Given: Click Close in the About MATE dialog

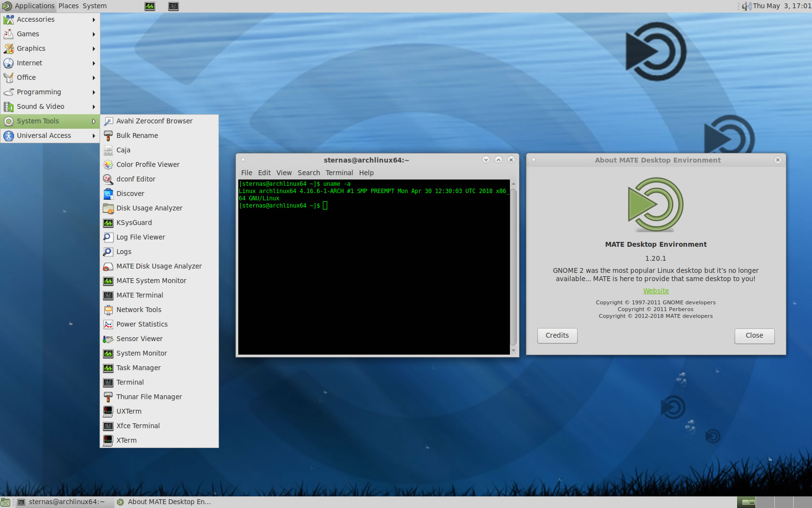Looking at the screenshot, I should tap(754, 336).
